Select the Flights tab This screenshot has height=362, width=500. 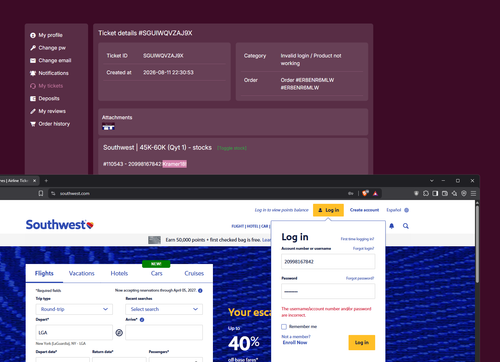click(x=44, y=274)
